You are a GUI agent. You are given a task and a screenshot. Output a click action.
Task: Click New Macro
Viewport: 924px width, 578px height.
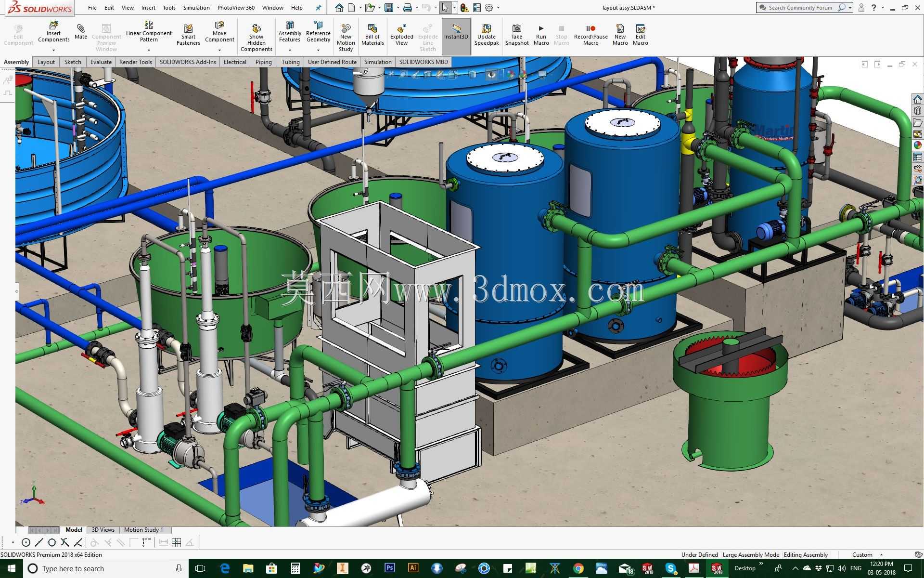point(620,35)
